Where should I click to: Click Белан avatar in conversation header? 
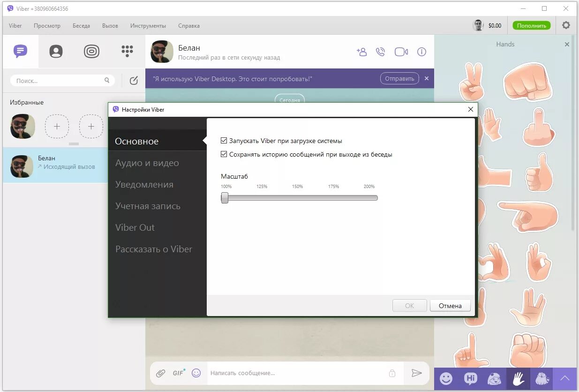[x=162, y=52]
